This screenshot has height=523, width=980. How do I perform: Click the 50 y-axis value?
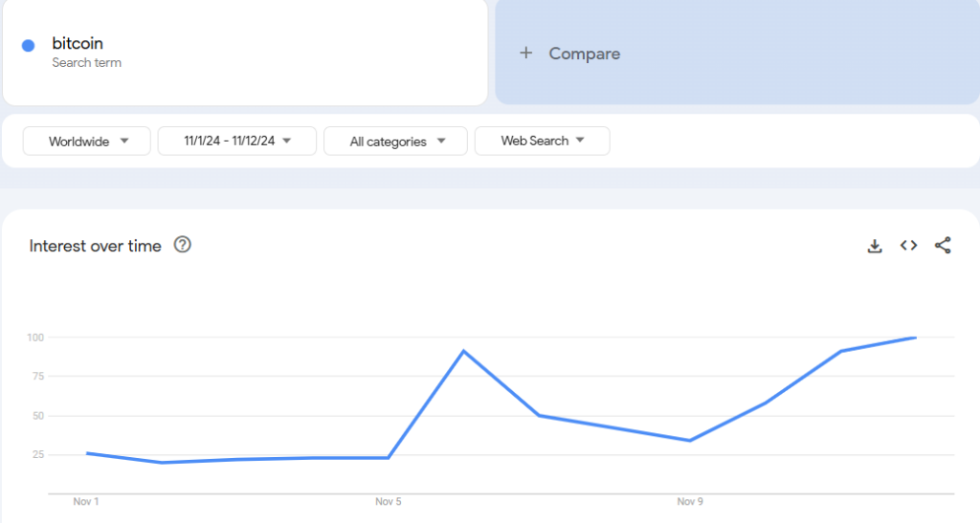pyautogui.click(x=38, y=416)
